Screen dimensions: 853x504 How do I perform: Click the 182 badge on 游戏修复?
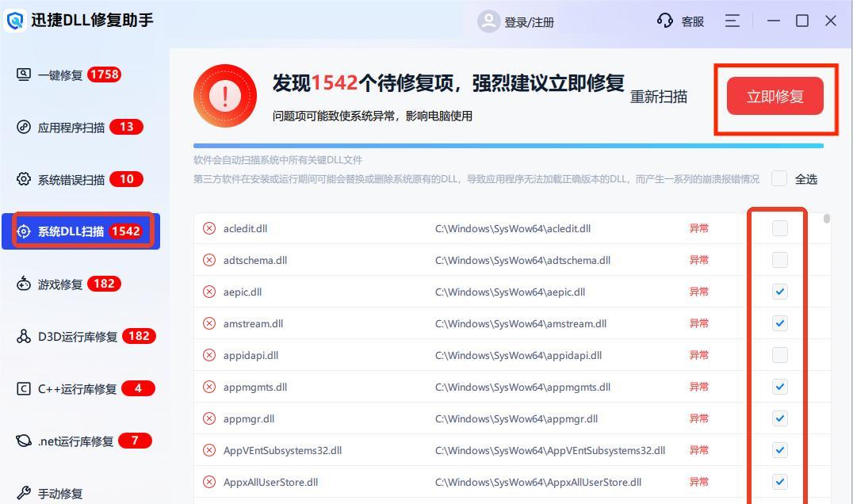[104, 283]
